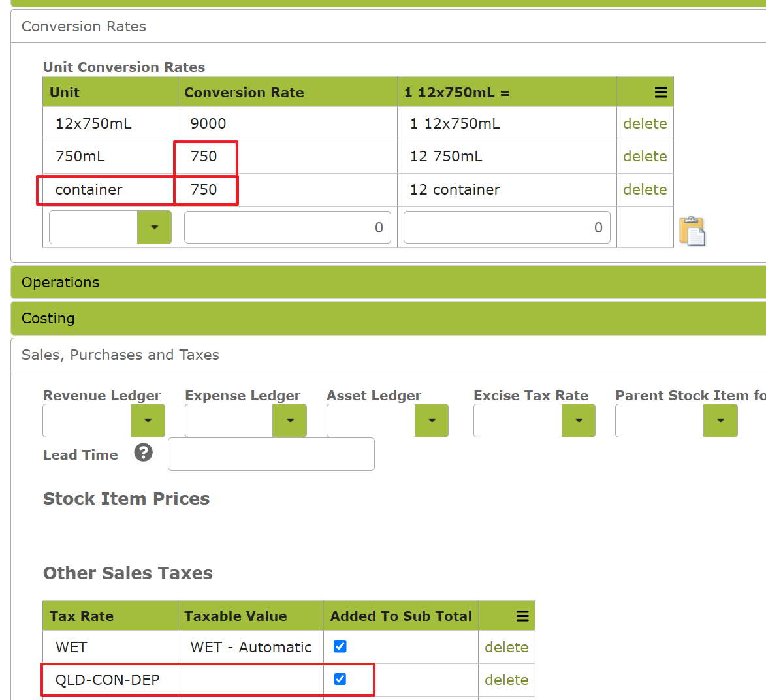Click the Added To Sub Total column header
The image size is (766, 700).
(401, 616)
